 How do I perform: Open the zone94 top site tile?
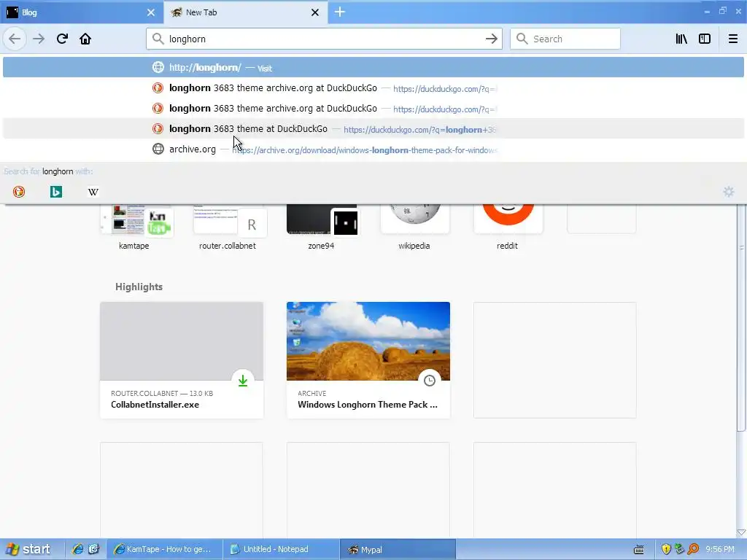321,227
